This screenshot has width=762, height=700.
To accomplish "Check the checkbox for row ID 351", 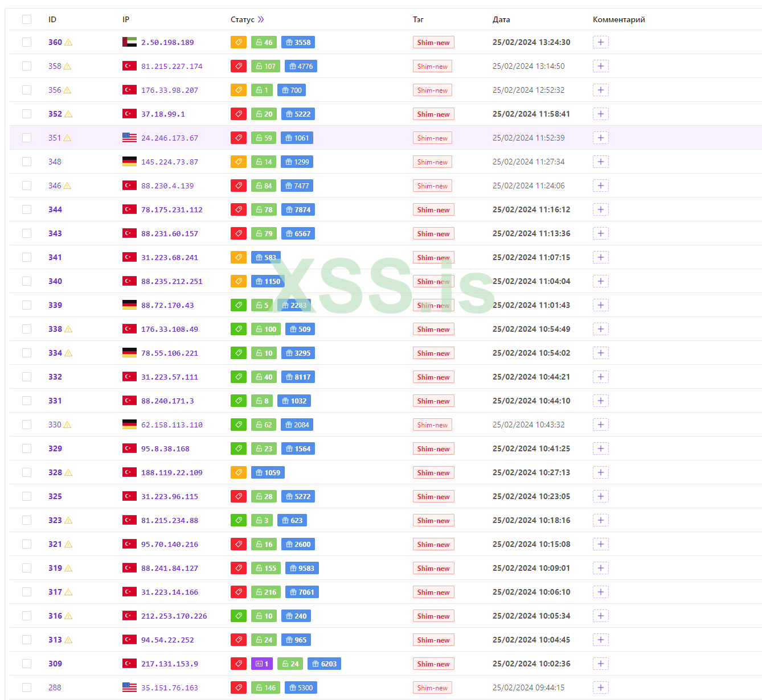I will point(27,138).
